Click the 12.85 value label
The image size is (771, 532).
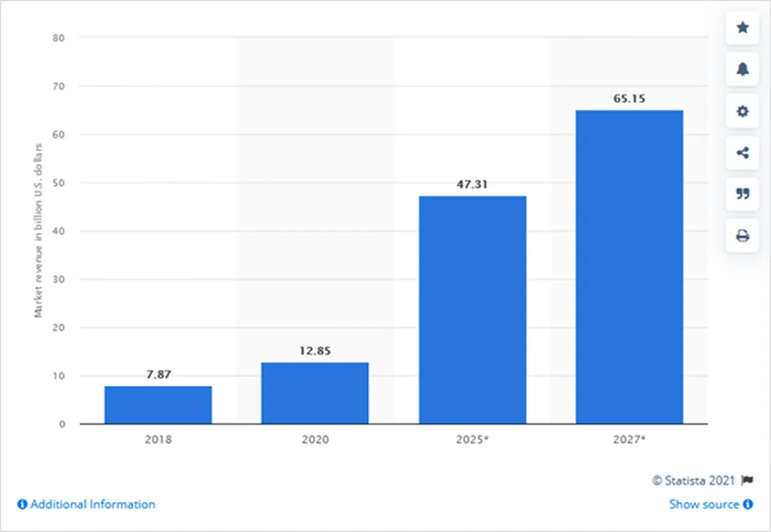pyautogui.click(x=315, y=351)
